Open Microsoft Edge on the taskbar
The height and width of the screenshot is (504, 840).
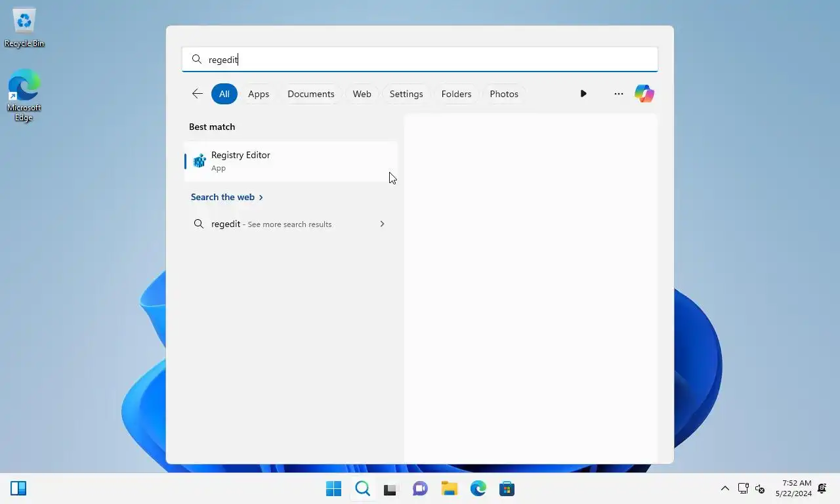click(478, 489)
